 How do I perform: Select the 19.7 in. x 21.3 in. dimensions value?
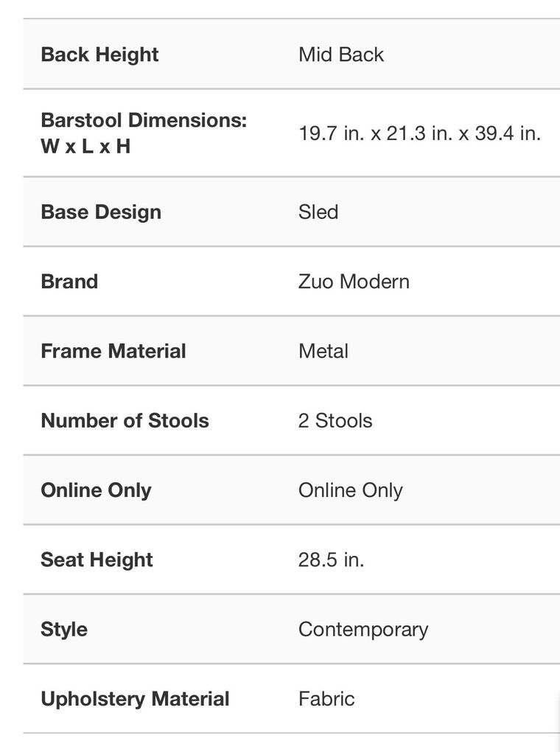(419, 133)
